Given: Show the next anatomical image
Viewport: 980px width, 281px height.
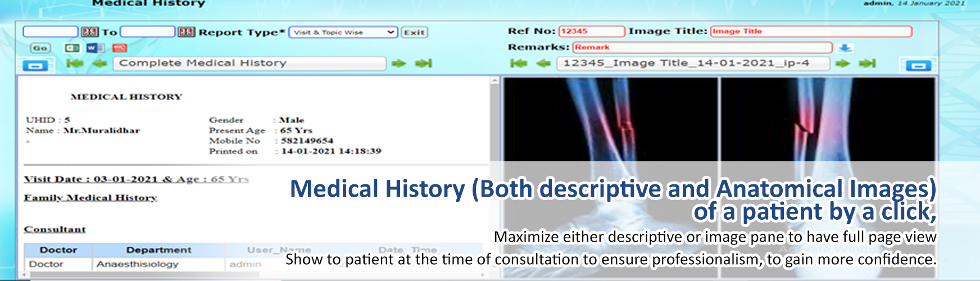Looking at the screenshot, I should (842, 64).
